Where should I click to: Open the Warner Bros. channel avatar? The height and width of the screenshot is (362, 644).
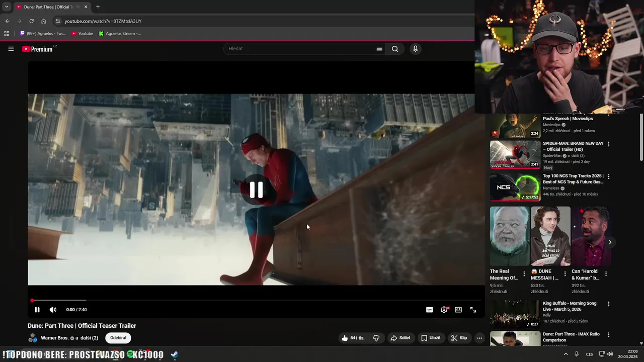point(33,338)
